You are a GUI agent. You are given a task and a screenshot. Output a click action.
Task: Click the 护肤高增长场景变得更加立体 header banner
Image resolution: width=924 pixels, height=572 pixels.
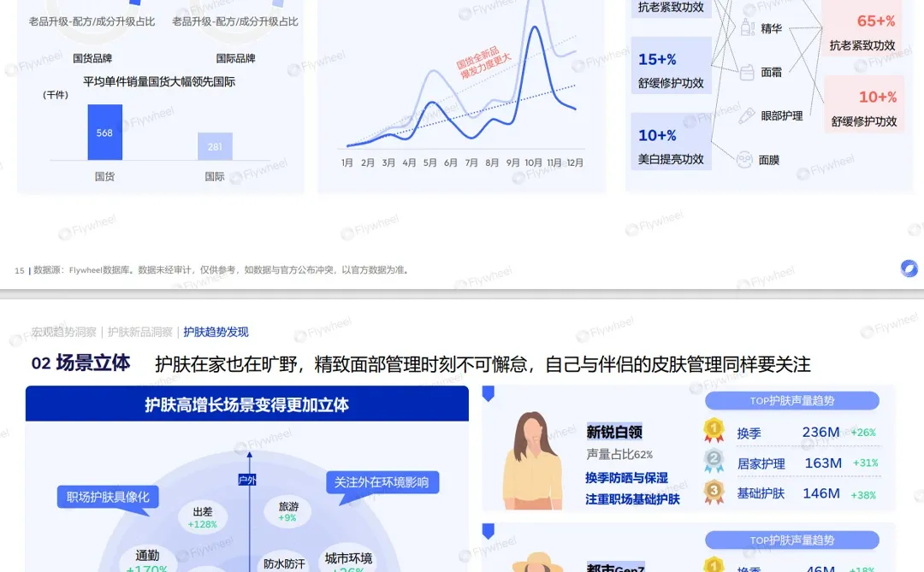click(x=247, y=404)
